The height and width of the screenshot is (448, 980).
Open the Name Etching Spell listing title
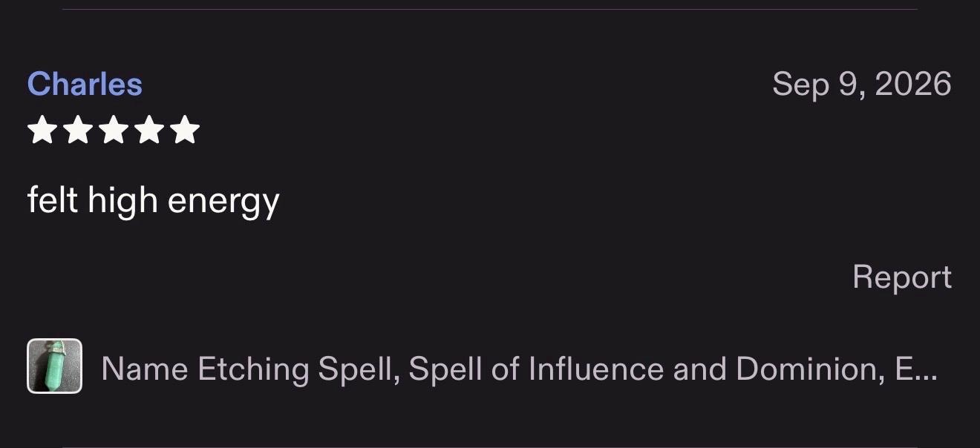coord(519,368)
